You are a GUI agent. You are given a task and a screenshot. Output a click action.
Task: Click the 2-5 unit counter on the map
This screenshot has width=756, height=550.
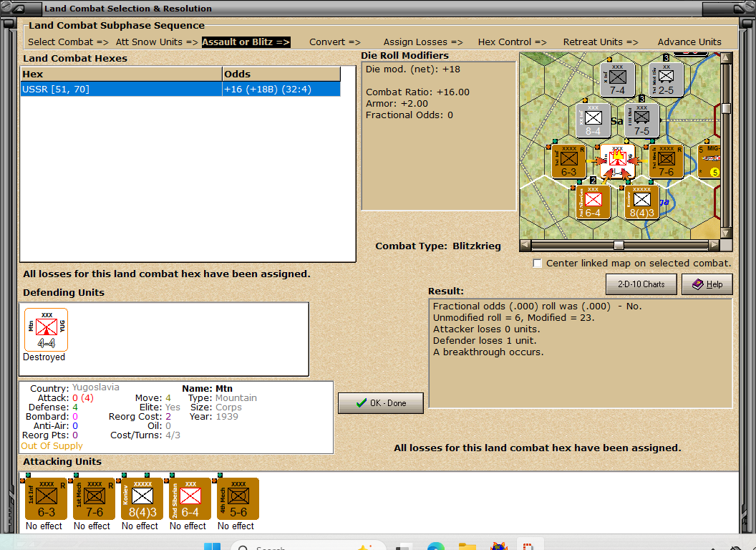click(x=666, y=80)
